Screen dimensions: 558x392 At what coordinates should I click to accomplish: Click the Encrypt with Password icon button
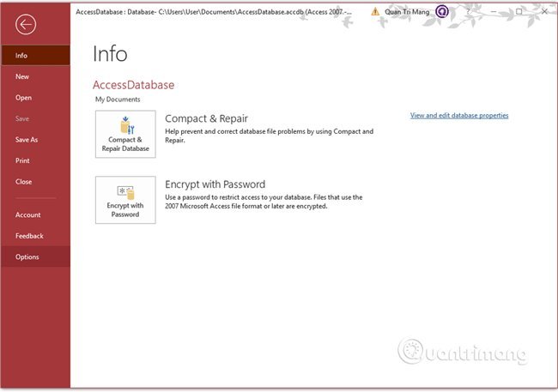pos(125,201)
